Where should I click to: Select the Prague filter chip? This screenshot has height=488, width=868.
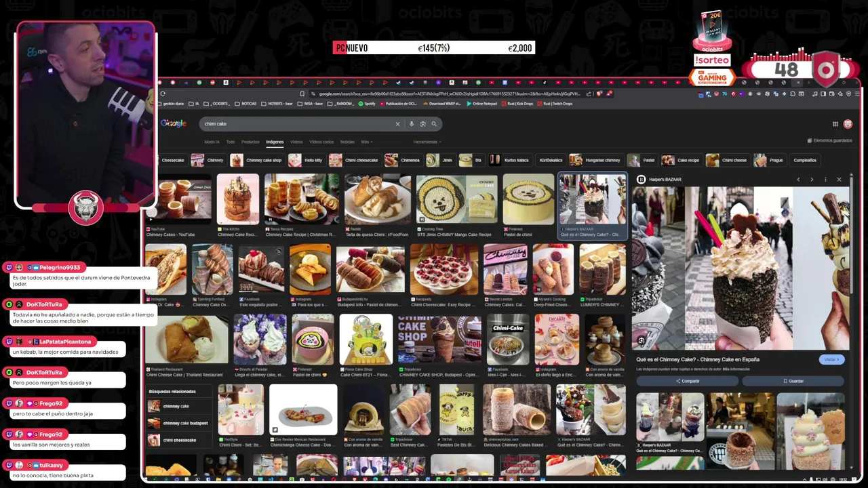770,160
